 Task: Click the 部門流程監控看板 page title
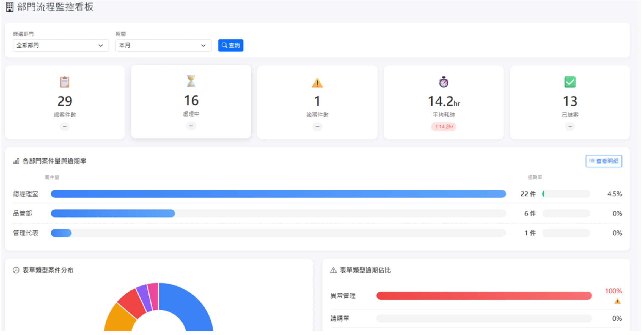pos(55,7)
